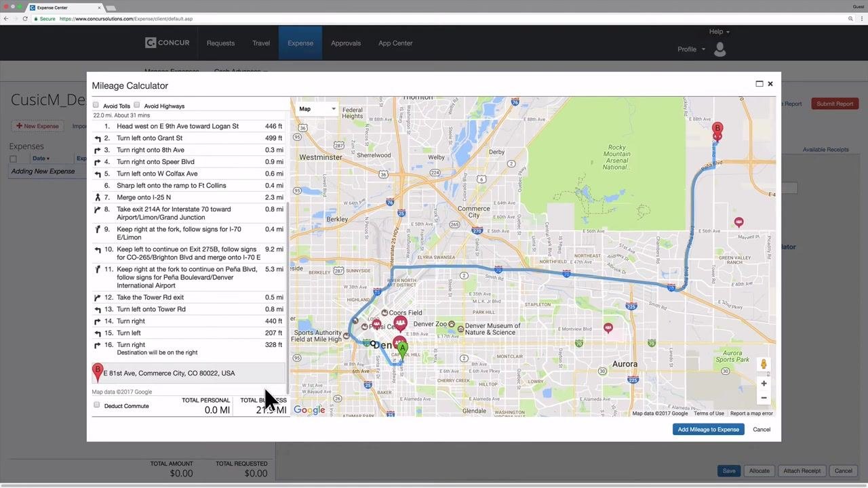Viewport: 868px width, 488px height.
Task: Click the Concur logo
Action: coord(168,43)
